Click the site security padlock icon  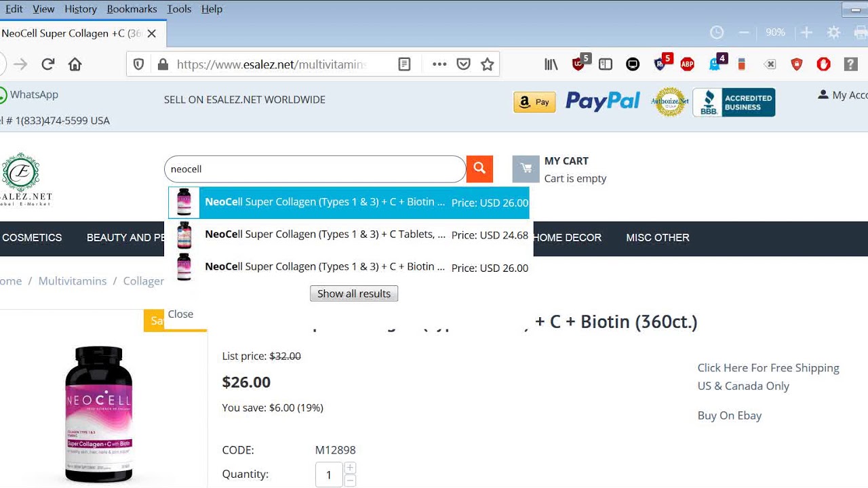(162, 64)
